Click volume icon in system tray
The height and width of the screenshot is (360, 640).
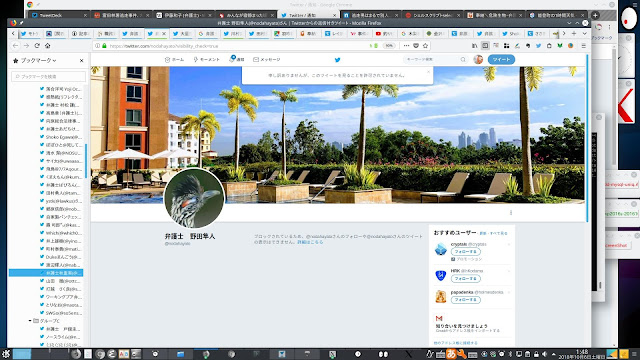point(544,354)
